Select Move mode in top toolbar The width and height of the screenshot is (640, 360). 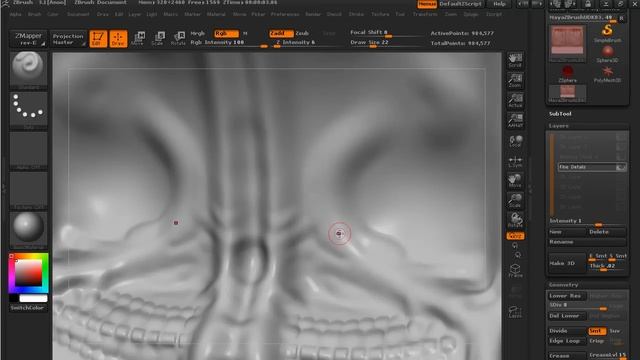coord(138,38)
